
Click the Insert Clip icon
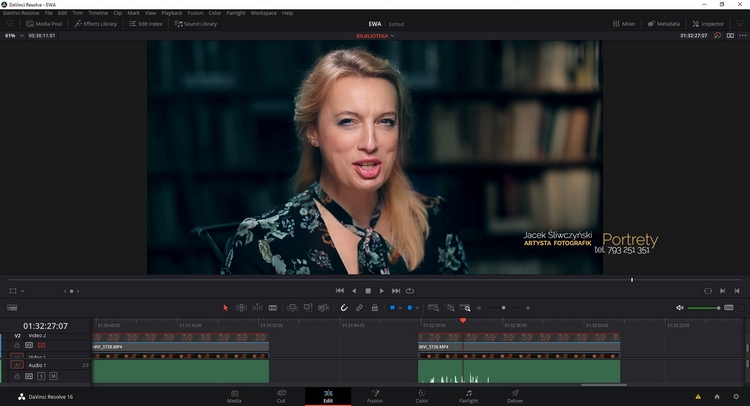292,308
